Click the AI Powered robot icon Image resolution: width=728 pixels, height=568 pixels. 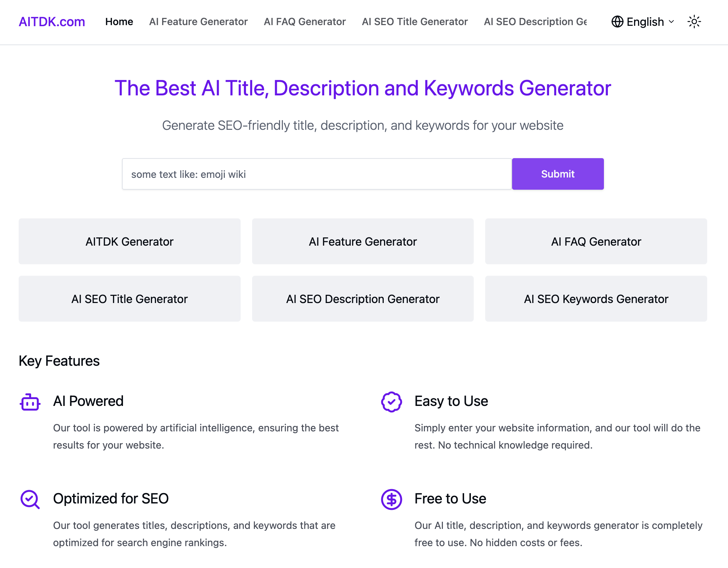point(30,402)
